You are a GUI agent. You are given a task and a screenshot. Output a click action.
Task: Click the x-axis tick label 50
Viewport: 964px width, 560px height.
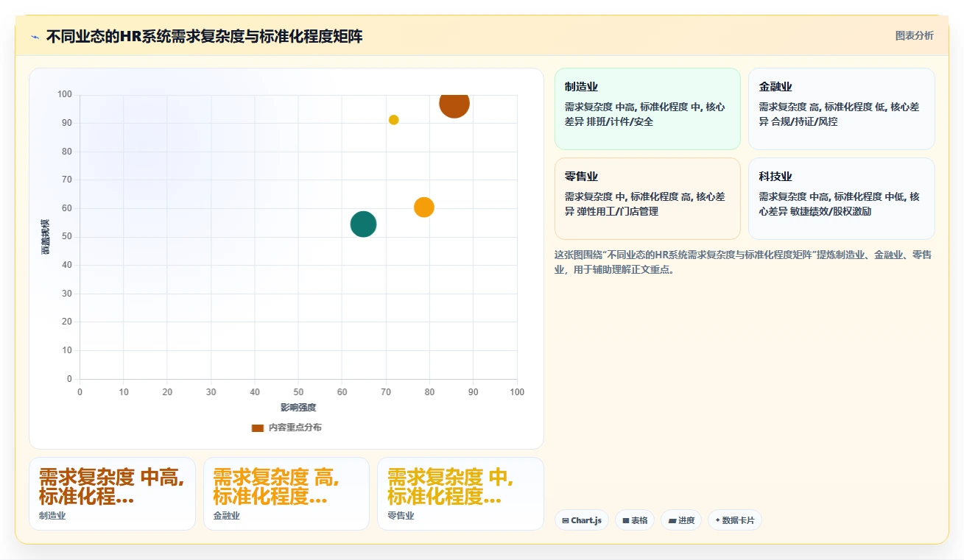[298, 392]
